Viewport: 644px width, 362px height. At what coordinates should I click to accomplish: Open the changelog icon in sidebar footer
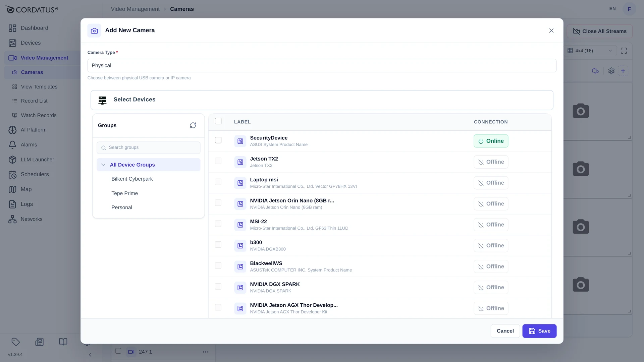pyautogui.click(x=40, y=342)
